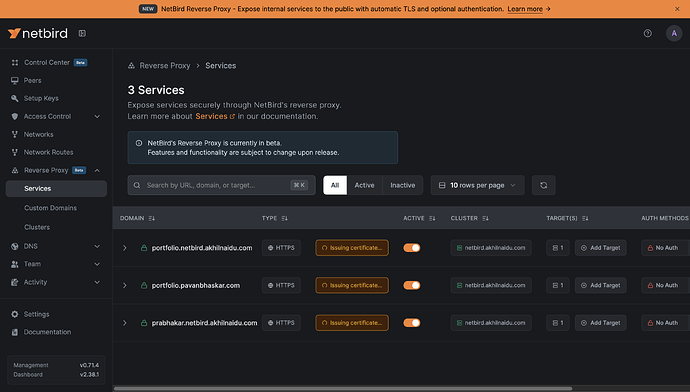Click target count for portfolio.pavanbhaskar.com
Image resolution: width=690 pixels, height=392 pixels.
(558, 285)
